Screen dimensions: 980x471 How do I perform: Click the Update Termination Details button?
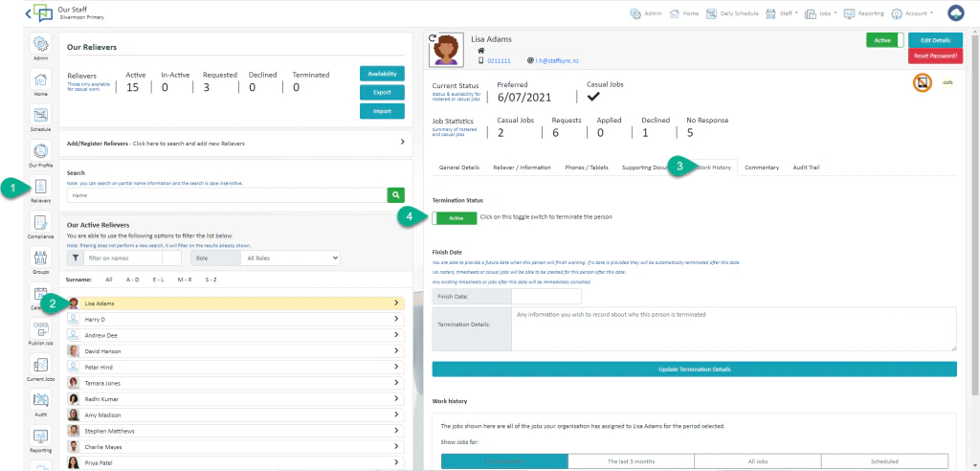coord(695,369)
